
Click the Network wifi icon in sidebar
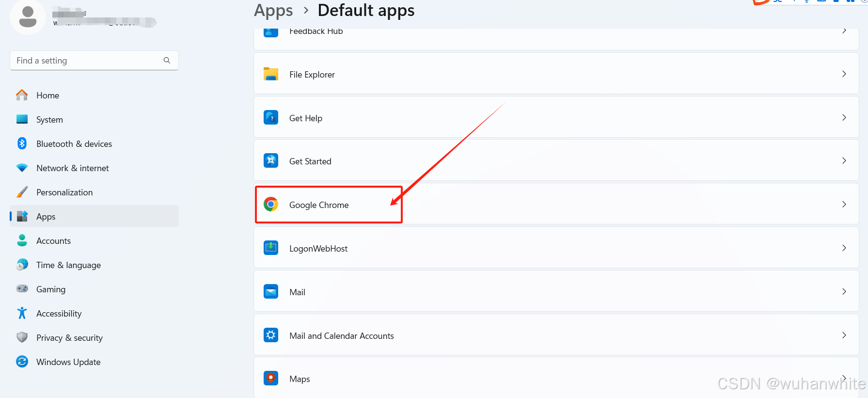coord(22,168)
